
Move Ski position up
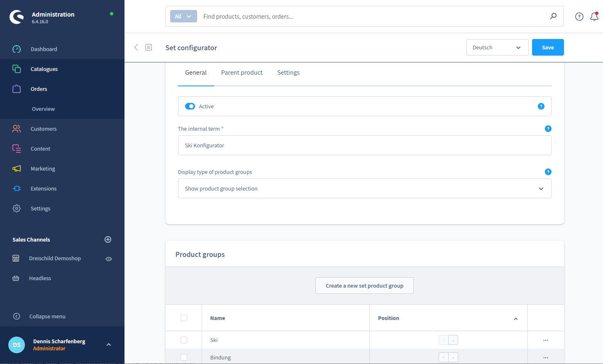click(444, 340)
